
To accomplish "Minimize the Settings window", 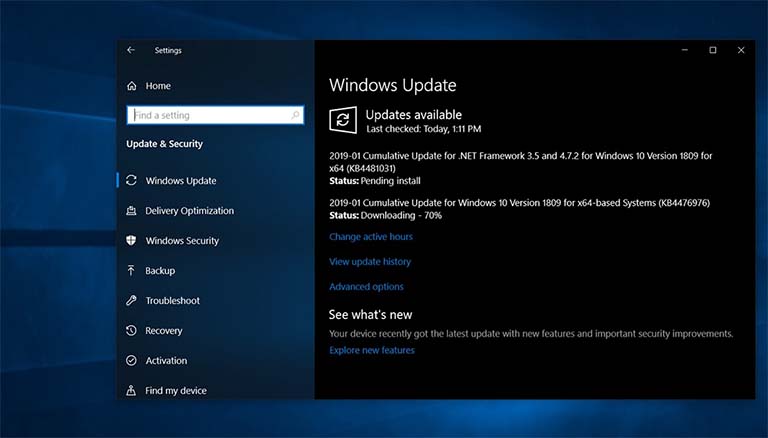I will (685, 50).
